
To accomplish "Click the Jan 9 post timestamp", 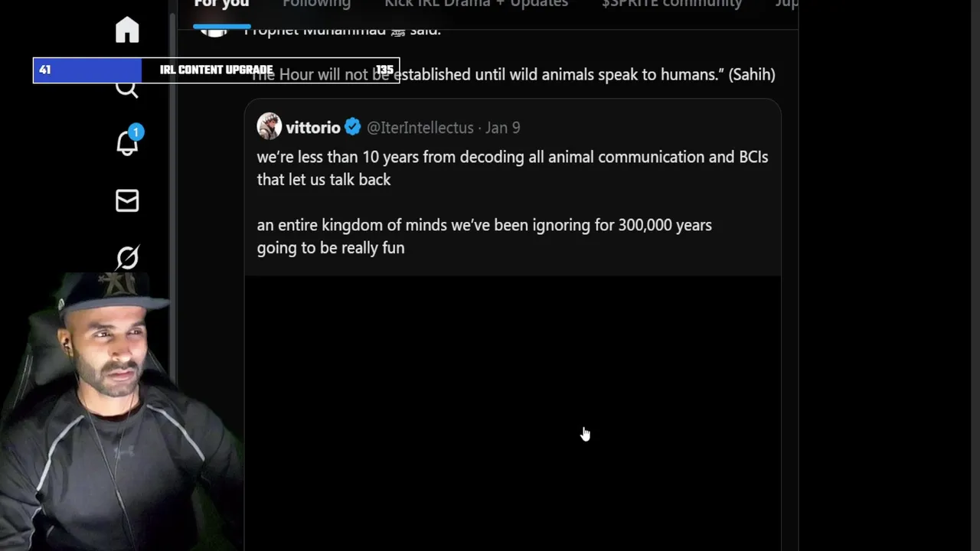I will [503, 128].
